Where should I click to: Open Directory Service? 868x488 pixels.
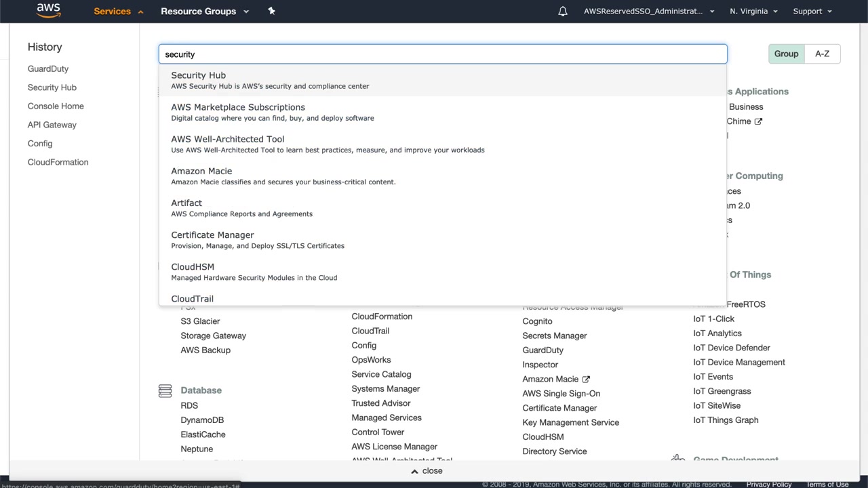(x=555, y=451)
